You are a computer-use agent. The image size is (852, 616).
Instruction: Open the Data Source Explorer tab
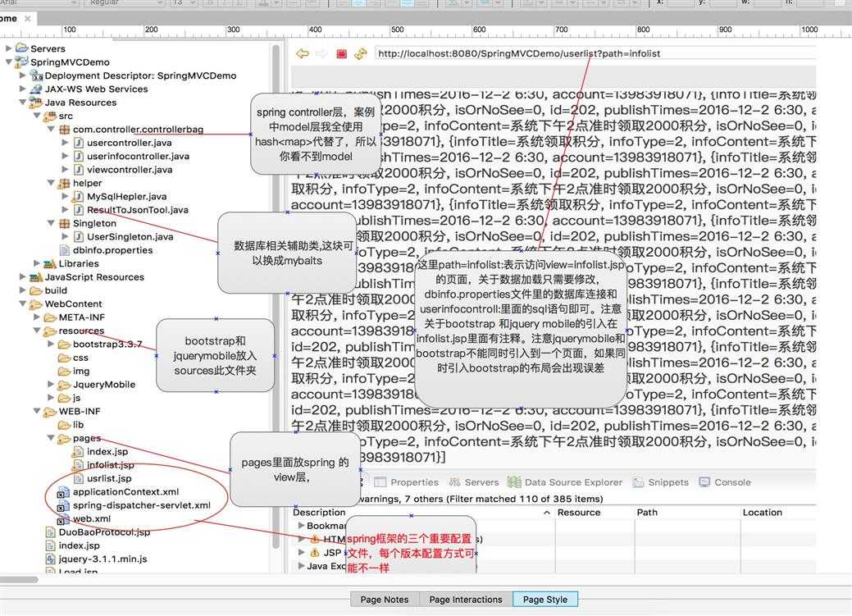coord(564,482)
